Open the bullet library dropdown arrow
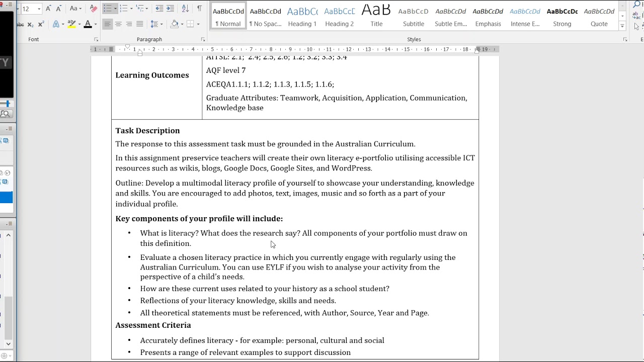The height and width of the screenshot is (362, 644). 115,9
